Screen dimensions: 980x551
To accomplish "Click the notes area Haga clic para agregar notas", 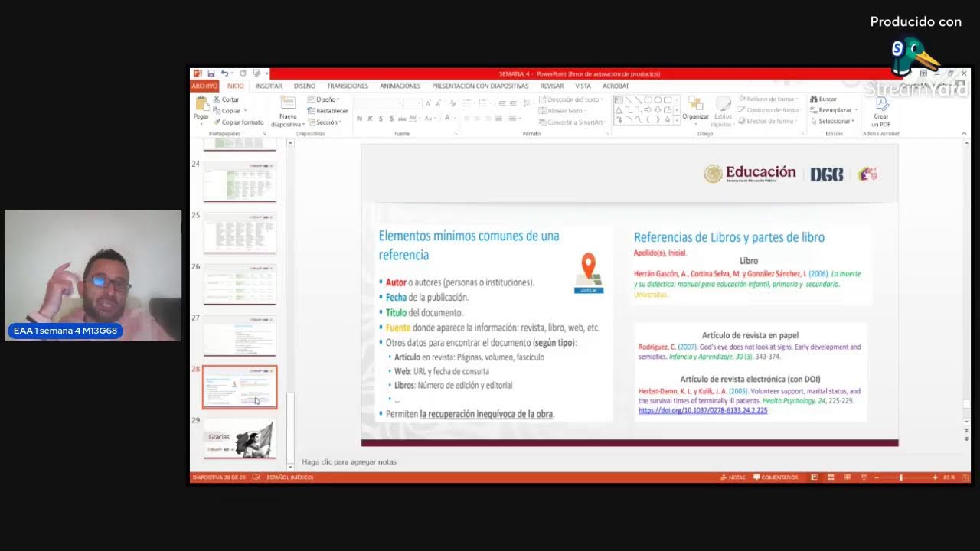I will click(349, 462).
